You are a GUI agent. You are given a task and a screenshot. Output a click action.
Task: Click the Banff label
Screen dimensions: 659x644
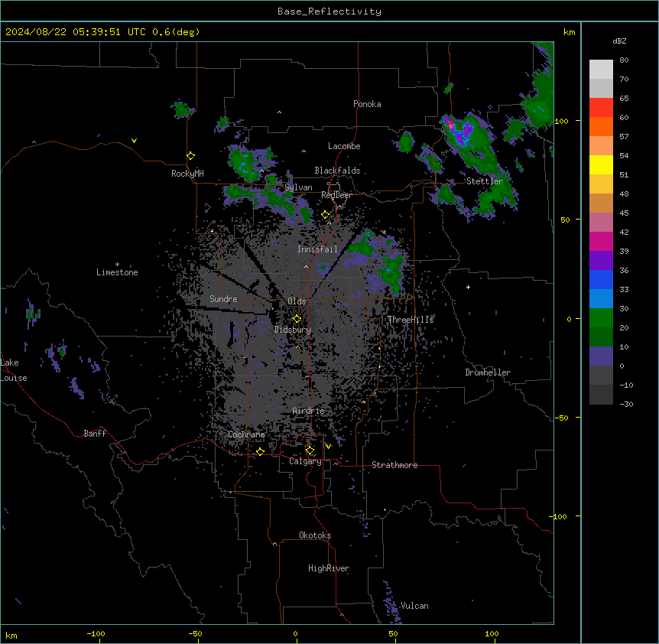[95, 434]
